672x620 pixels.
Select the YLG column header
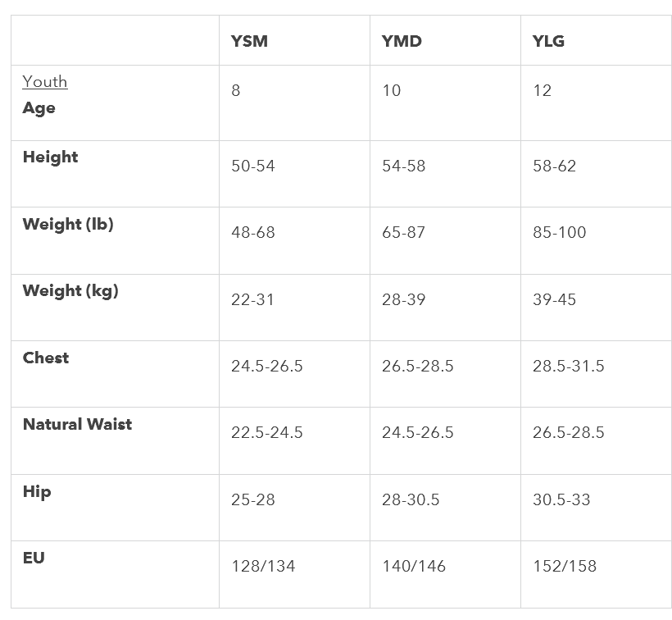click(548, 41)
